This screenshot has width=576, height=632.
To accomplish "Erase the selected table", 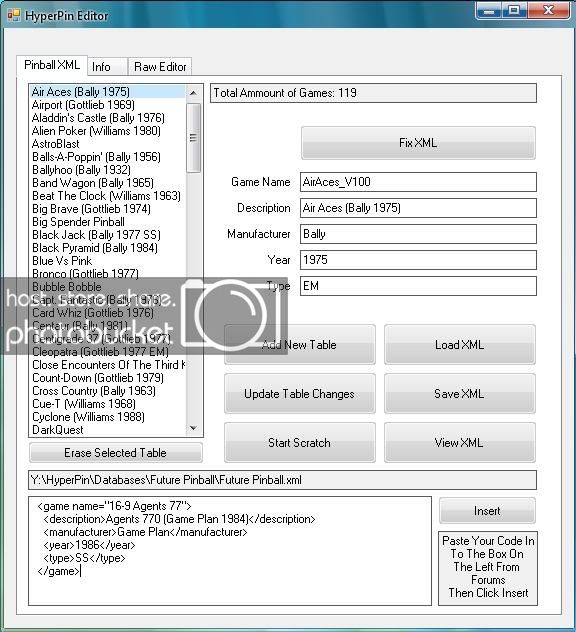I will coord(116,453).
